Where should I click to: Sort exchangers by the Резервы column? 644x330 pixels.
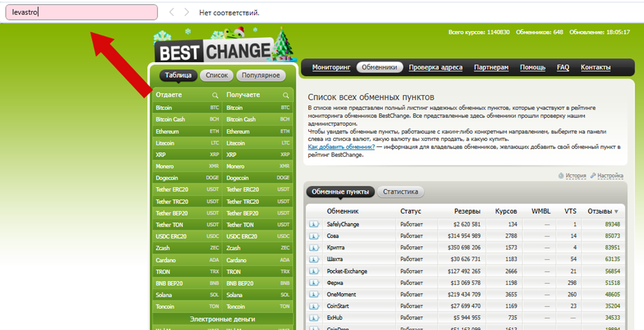click(x=467, y=211)
